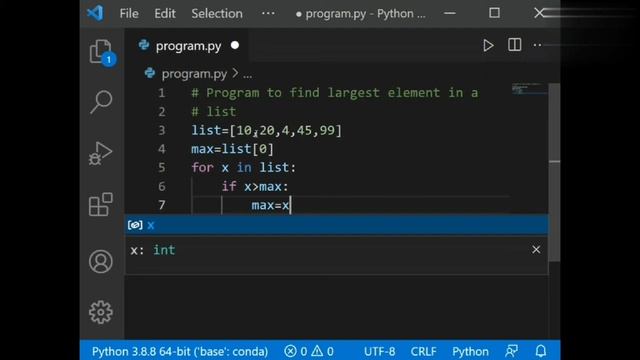Minimize the VS Code window

click(450, 13)
